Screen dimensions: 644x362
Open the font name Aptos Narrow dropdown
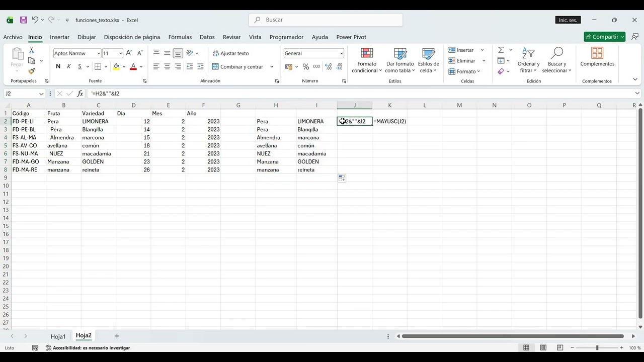[99, 53]
